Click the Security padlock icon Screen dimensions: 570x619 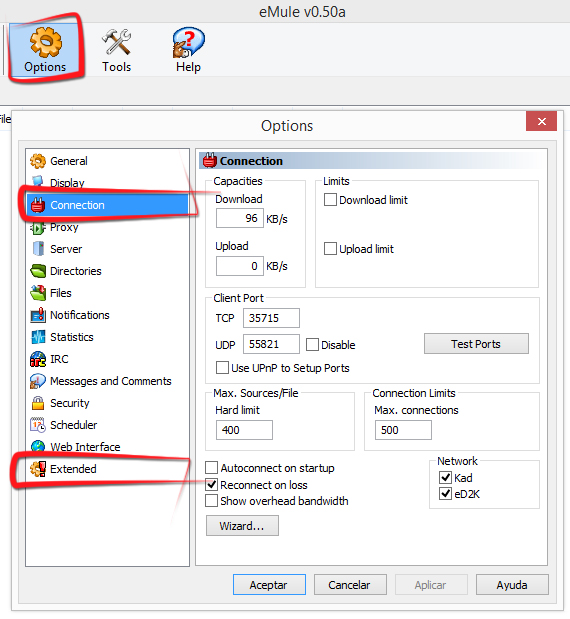pos(38,403)
